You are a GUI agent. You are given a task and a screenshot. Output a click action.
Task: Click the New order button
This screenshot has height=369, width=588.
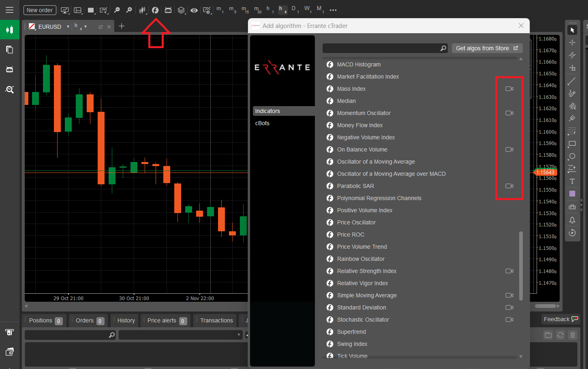pos(40,10)
